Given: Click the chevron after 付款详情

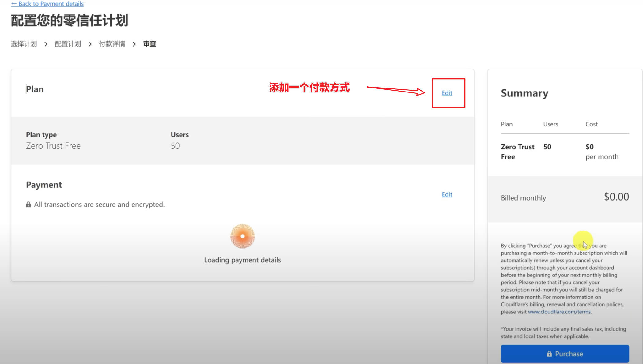Looking at the screenshot, I should pos(134,44).
